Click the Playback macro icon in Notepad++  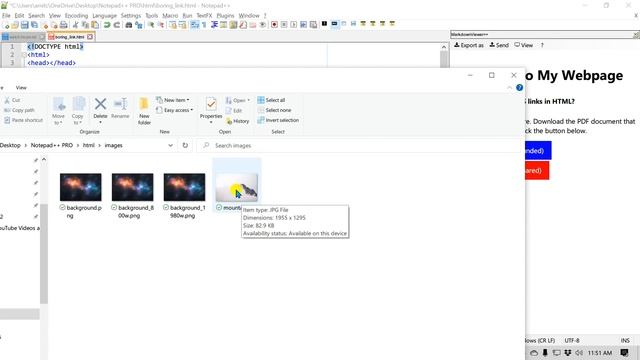[x=293, y=25]
